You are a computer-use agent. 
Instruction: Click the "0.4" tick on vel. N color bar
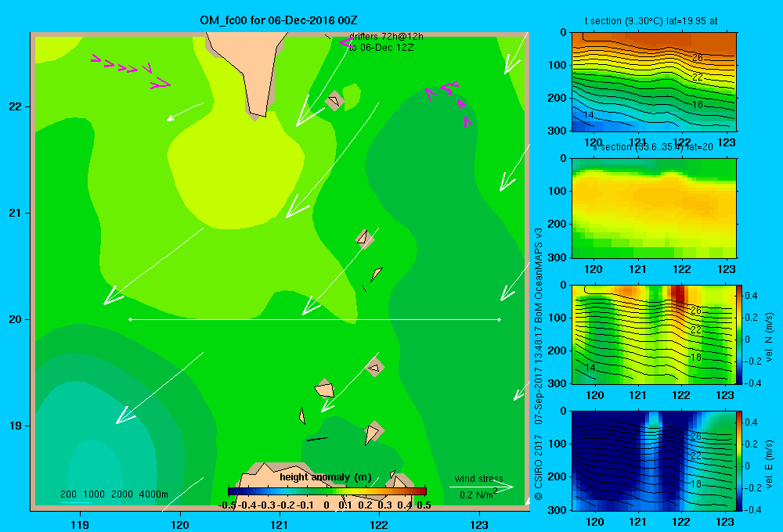(752, 296)
